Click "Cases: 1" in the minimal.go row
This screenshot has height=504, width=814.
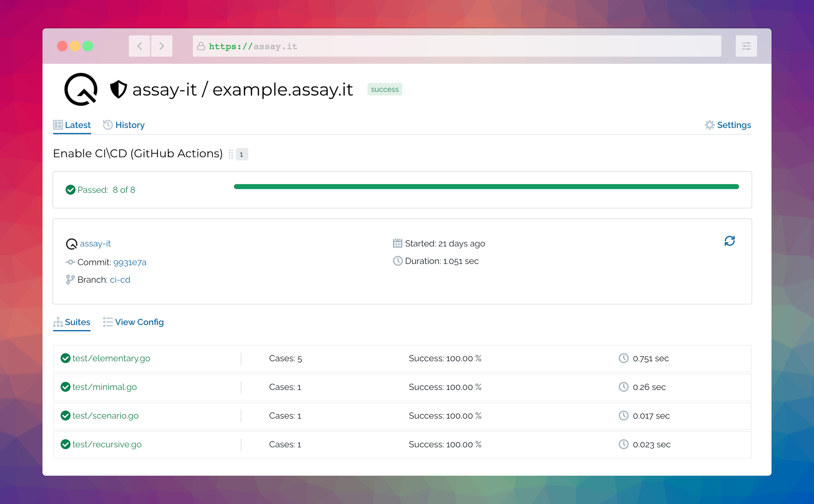pos(285,387)
